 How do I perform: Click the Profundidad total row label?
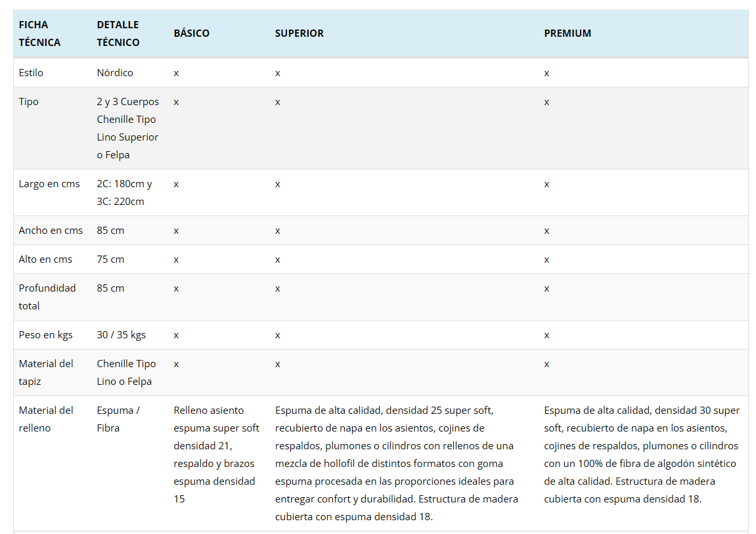(47, 297)
